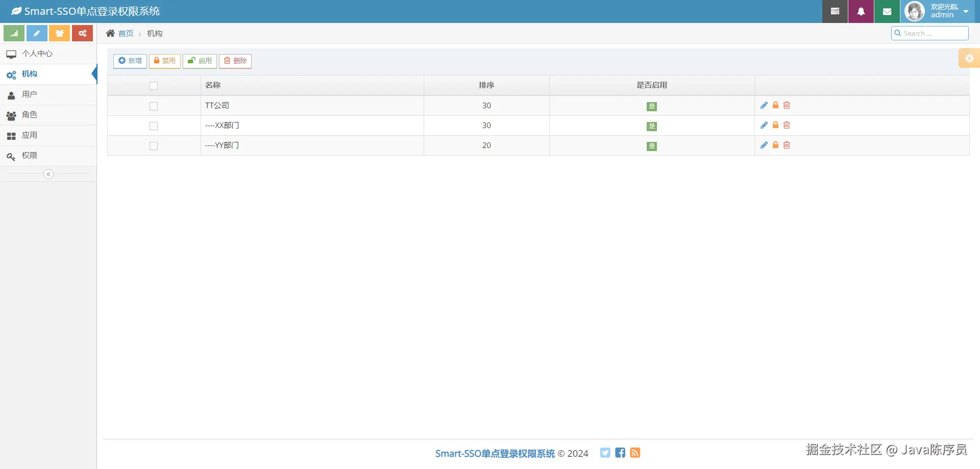Check the TT公司 row checkbox
The image size is (980, 469).
click(154, 106)
